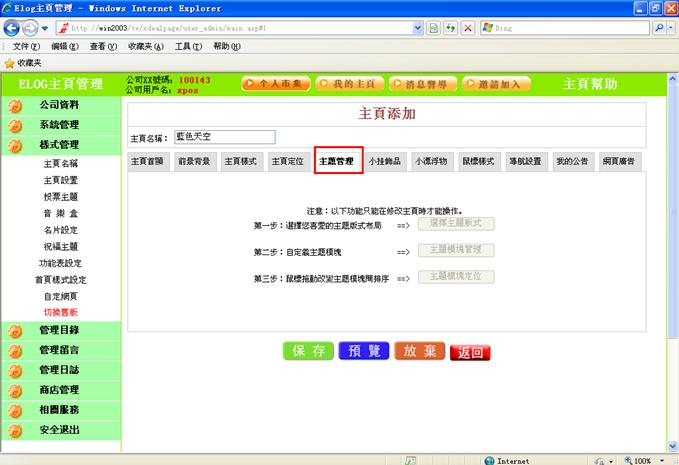Screen dimensions: 679x465
Task: Click the 切換舊版 link in sidebar
Action: tap(60, 312)
